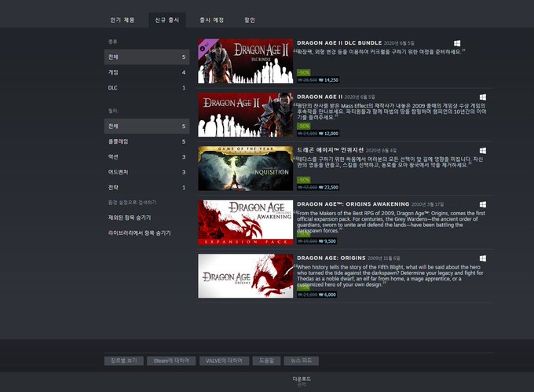Select 전체 under the 종류 type list
Image resolution: width=534 pixels, height=392 pixels.
coord(147,57)
